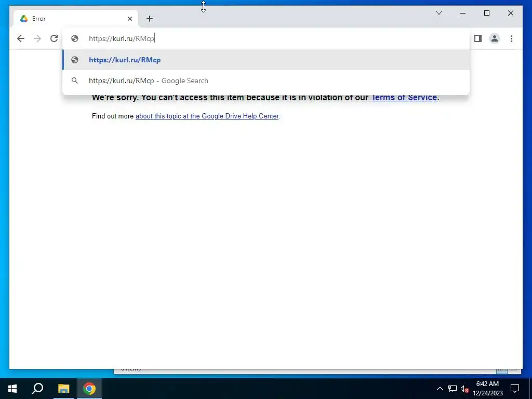Image resolution: width=532 pixels, height=399 pixels.
Task: Show hidden system tray icons
Action: pyautogui.click(x=440, y=389)
